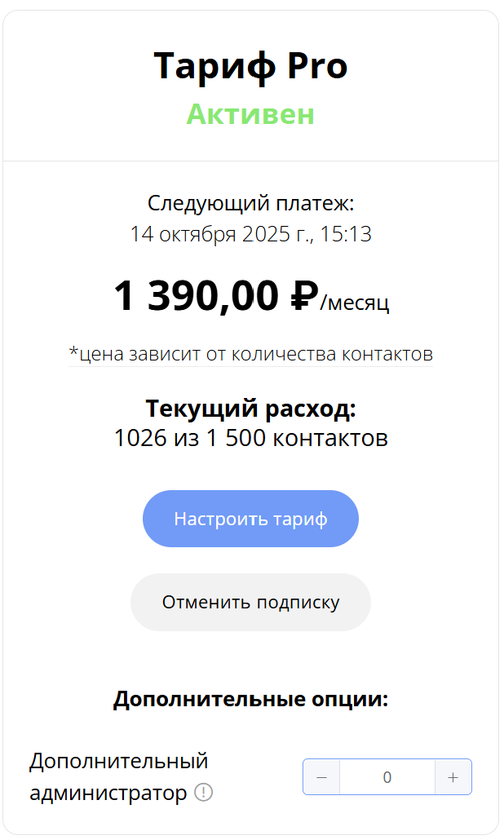Click the minus icon in the administrator stepper
The height and width of the screenshot is (840, 504).
click(321, 776)
